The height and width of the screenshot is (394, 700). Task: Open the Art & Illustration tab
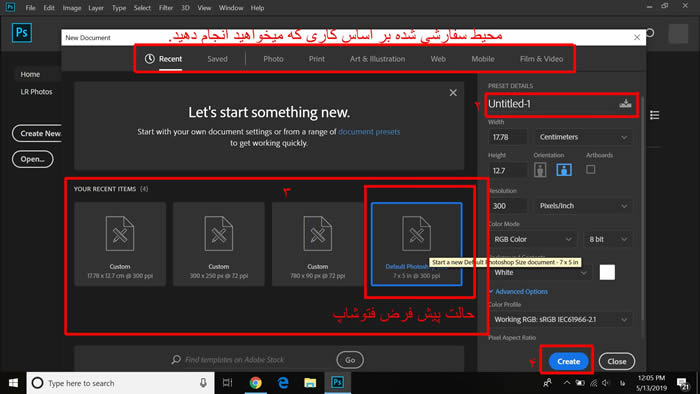(377, 59)
